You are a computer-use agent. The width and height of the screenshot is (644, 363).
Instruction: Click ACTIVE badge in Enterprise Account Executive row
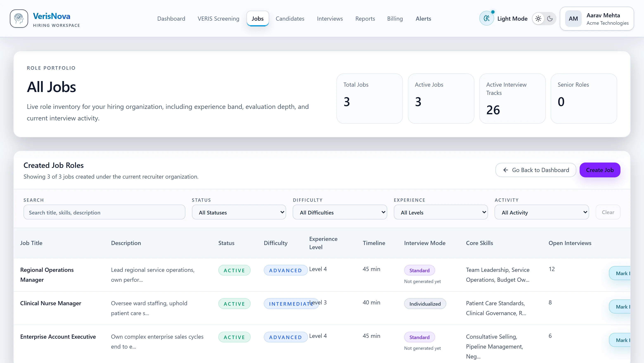tap(234, 337)
